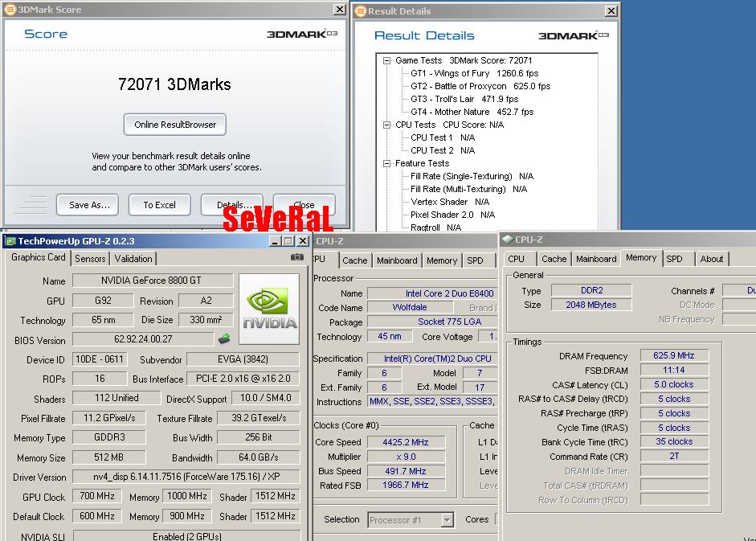
Task: Open the Memory tab in middle CPU-Z window
Action: 442,260
